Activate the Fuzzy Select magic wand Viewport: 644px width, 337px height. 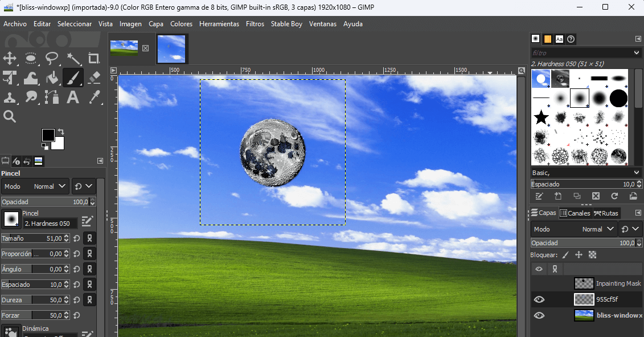pyautogui.click(x=73, y=58)
